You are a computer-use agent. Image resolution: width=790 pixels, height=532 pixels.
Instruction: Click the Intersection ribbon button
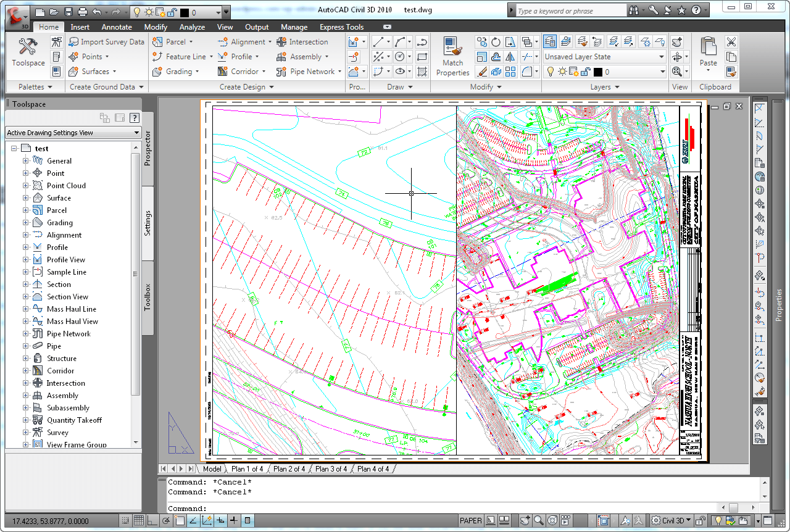coord(302,42)
